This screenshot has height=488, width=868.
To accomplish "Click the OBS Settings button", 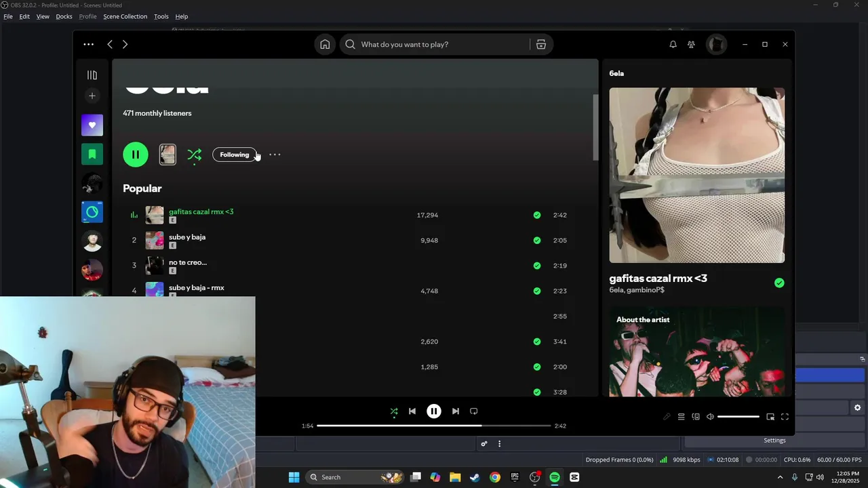I will tap(774, 441).
